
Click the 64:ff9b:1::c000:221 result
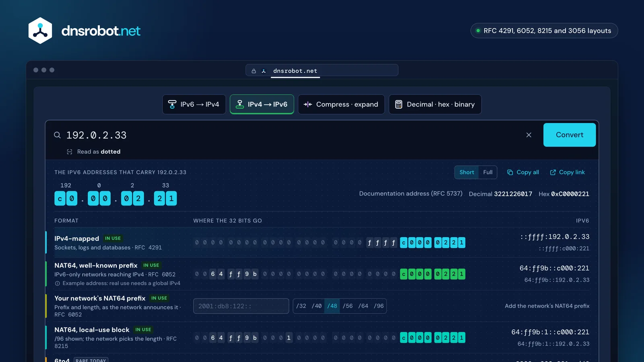point(550,332)
